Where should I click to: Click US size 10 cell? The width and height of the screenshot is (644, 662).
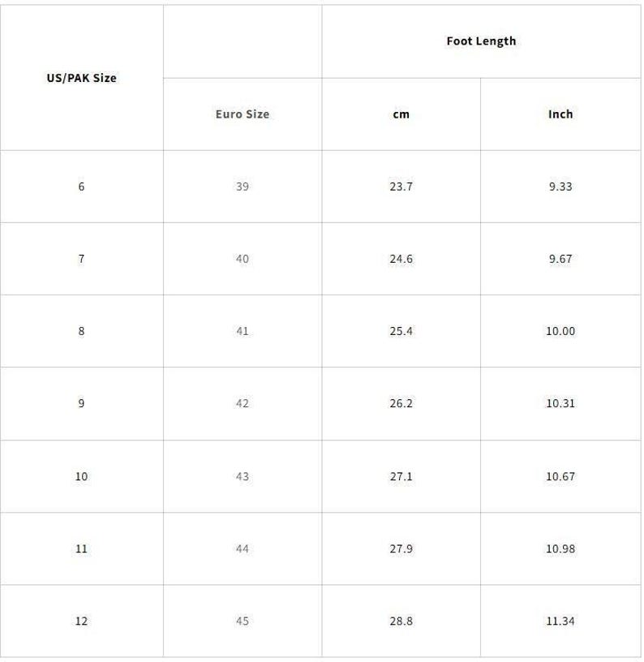pos(81,477)
